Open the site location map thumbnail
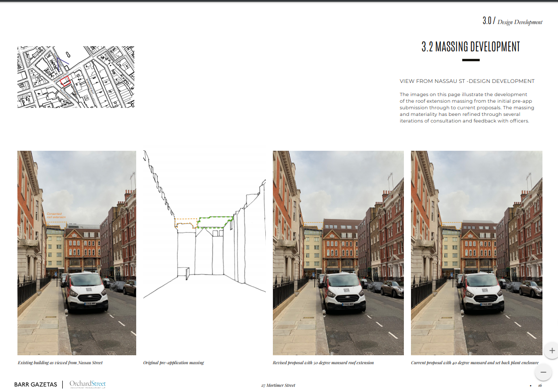 click(75, 77)
